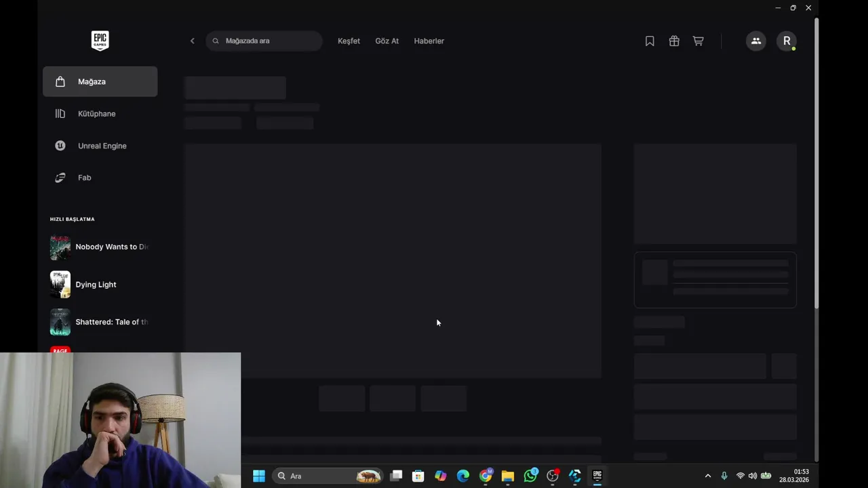This screenshot has width=868, height=488.
Task: Open Microsoft Store from the taskbar
Action: click(x=418, y=476)
